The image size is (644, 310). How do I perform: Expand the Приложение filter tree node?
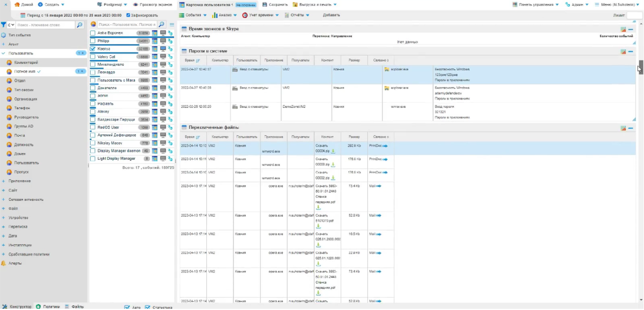4,181
